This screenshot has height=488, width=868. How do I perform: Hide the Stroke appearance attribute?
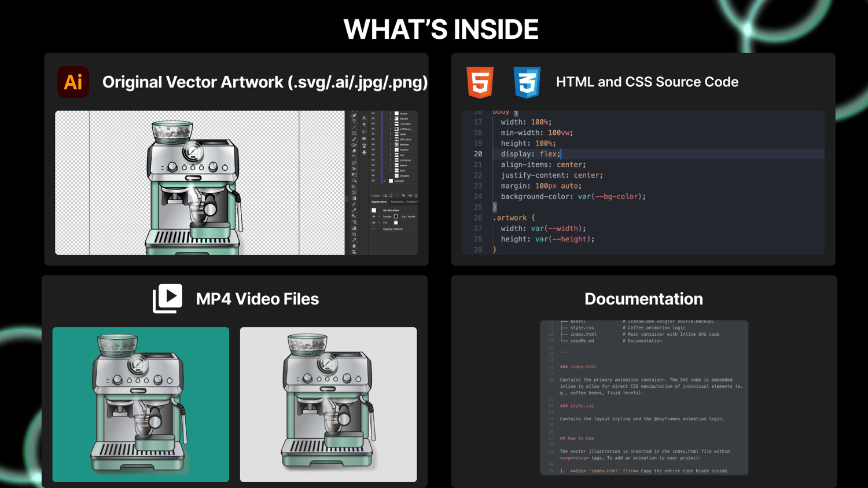point(374,217)
